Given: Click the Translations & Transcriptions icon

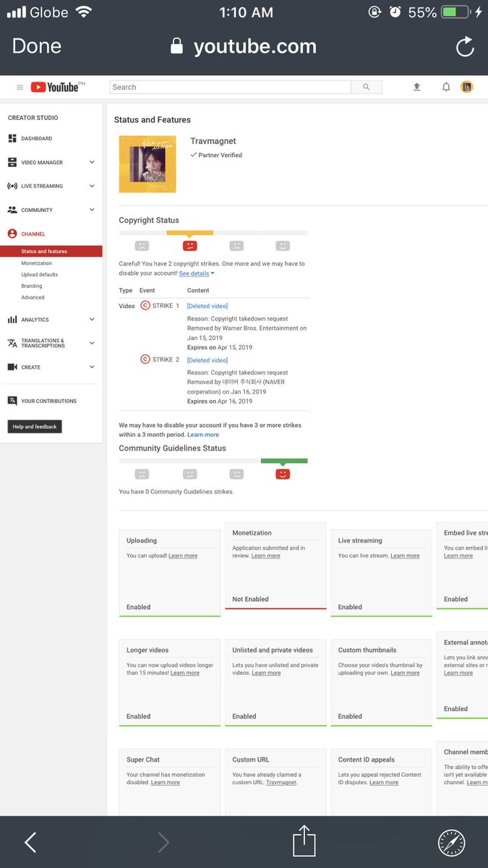Looking at the screenshot, I should pyautogui.click(x=12, y=343).
